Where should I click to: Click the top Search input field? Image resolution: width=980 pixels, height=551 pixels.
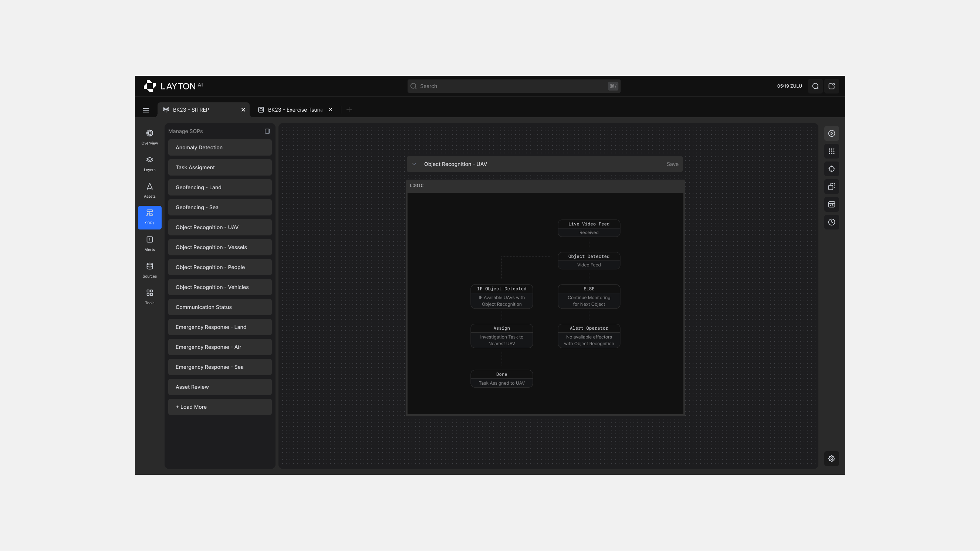[514, 86]
